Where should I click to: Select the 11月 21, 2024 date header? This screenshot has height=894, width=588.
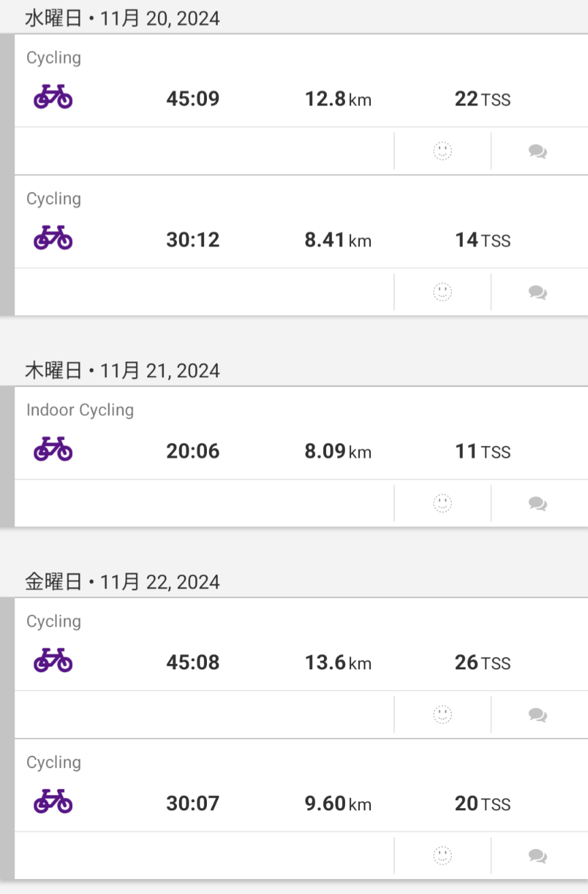122,370
